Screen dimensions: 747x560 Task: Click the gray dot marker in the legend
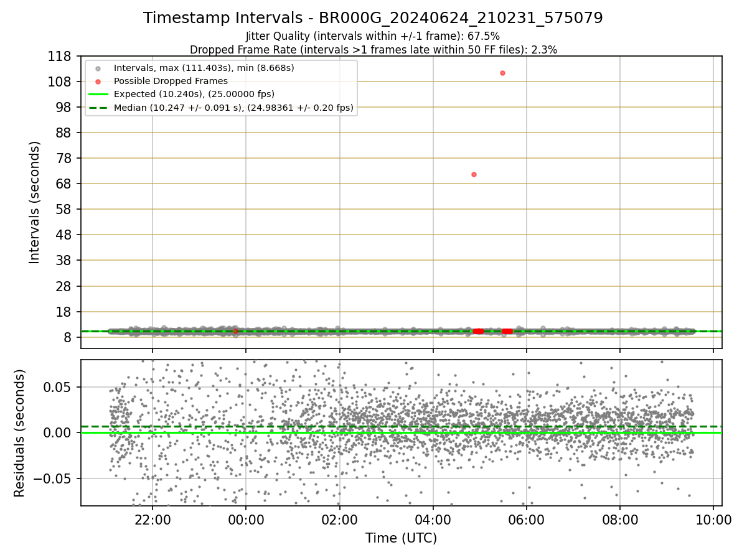pos(98,68)
